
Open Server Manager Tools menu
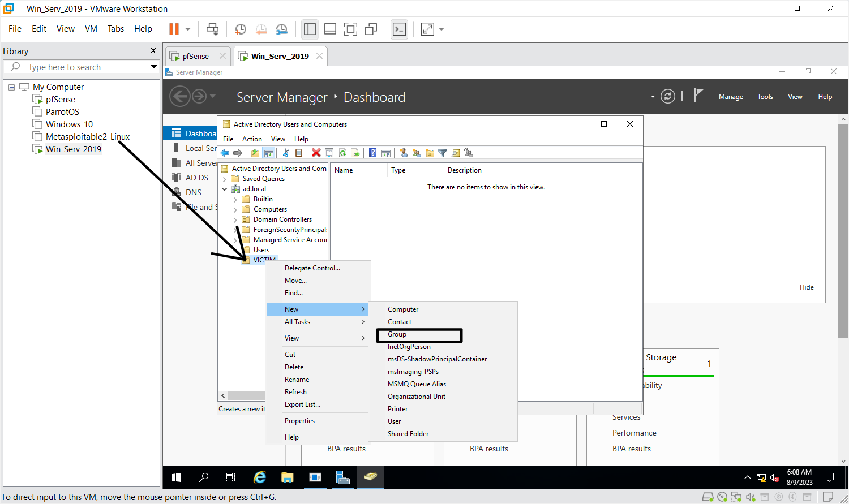pos(765,97)
